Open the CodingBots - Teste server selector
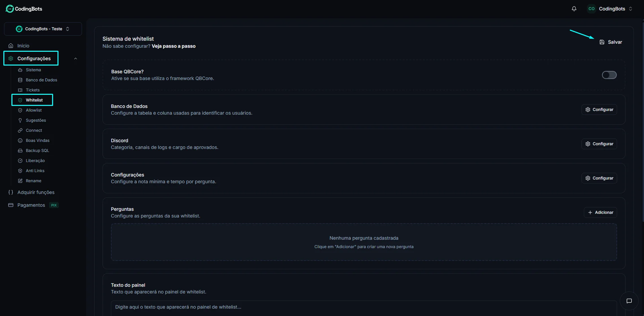The height and width of the screenshot is (316, 644). point(43,29)
